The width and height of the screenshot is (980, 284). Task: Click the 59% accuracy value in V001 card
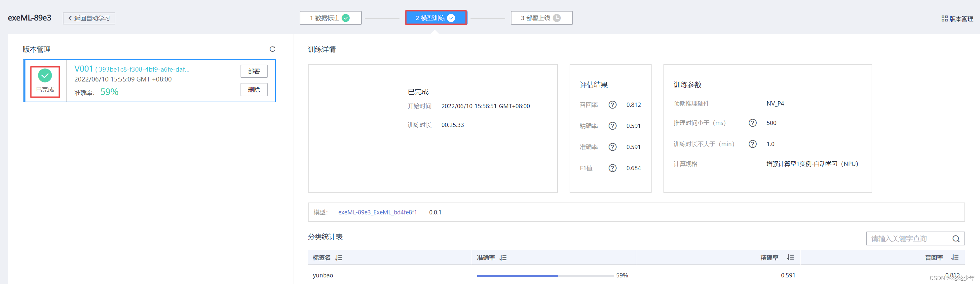[109, 92]
